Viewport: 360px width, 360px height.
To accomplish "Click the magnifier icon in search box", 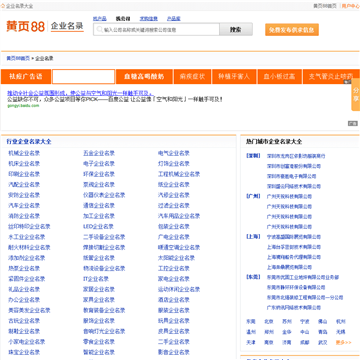I will pos(99,30).
